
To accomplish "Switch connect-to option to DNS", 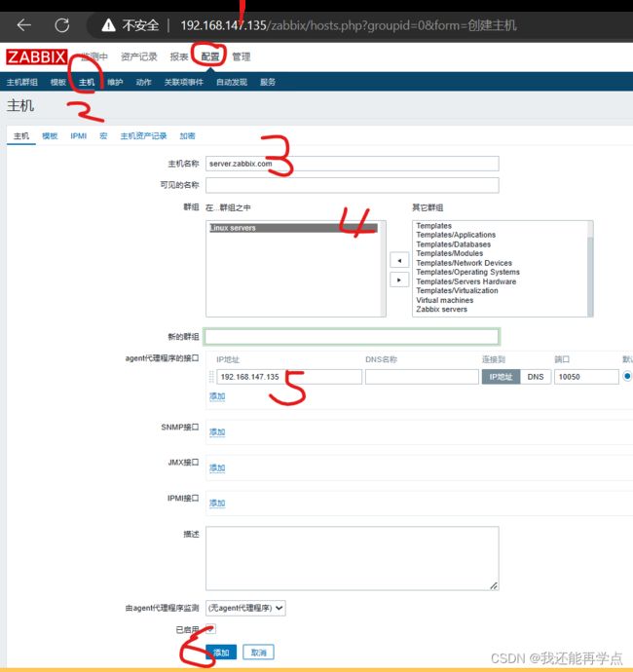I will tap(536, 377).
